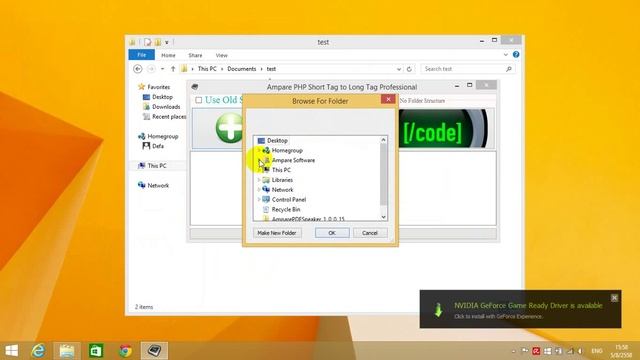Show hidden tray icons arrow

[513, 351]
